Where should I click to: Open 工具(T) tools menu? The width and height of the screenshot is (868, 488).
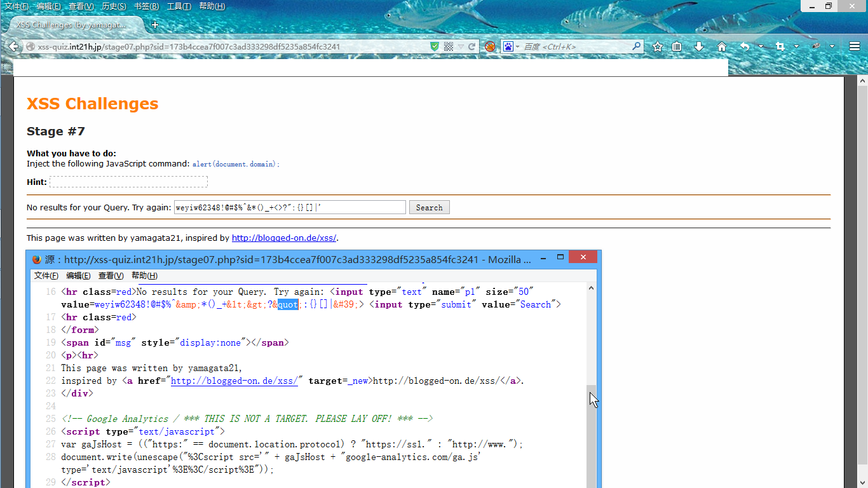click(x=179, y=6)
